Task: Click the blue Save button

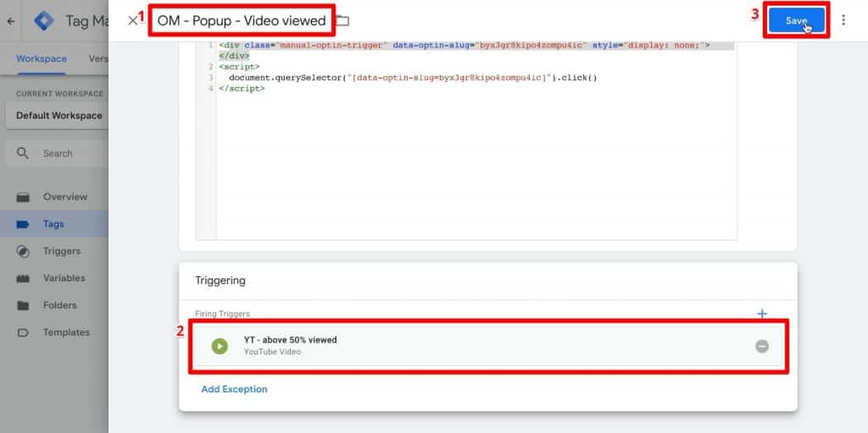Action: point(796,20)
